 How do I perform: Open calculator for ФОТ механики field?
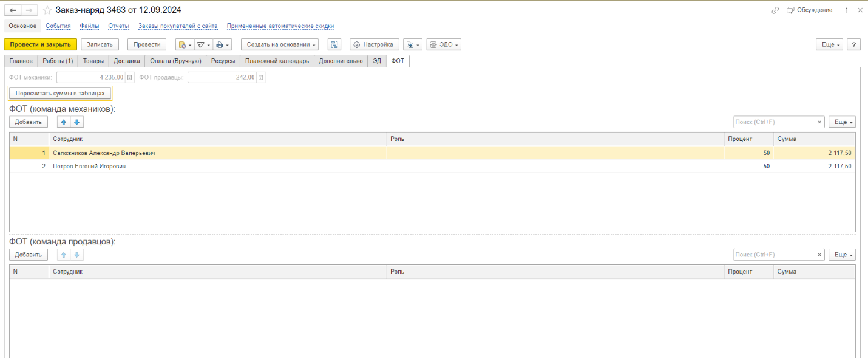(x=130, y=77)
